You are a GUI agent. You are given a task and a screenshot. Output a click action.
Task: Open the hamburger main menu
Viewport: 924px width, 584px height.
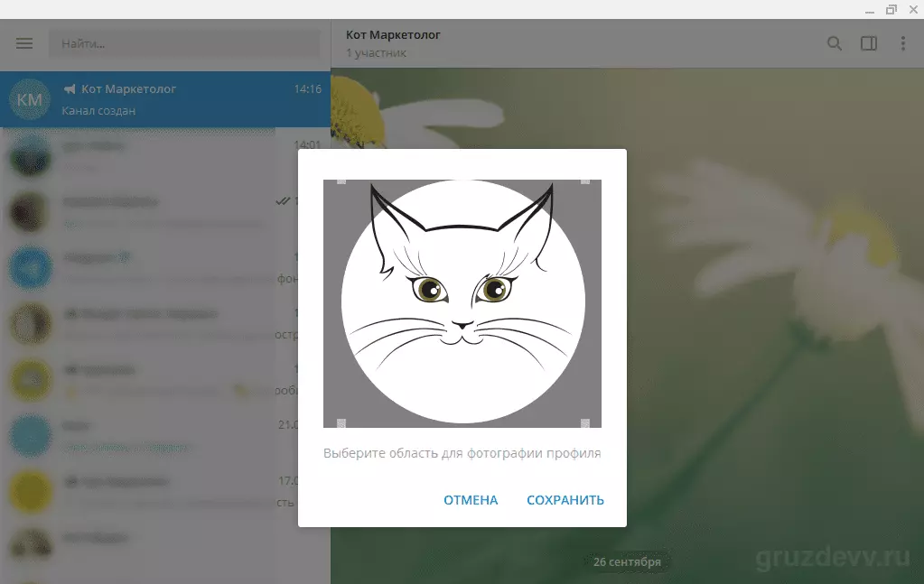(x=24, y=43)
